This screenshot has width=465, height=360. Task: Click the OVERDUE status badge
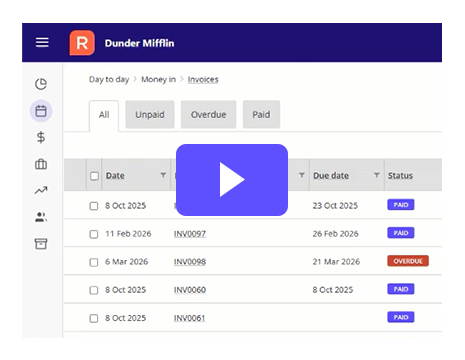[408, 261]
